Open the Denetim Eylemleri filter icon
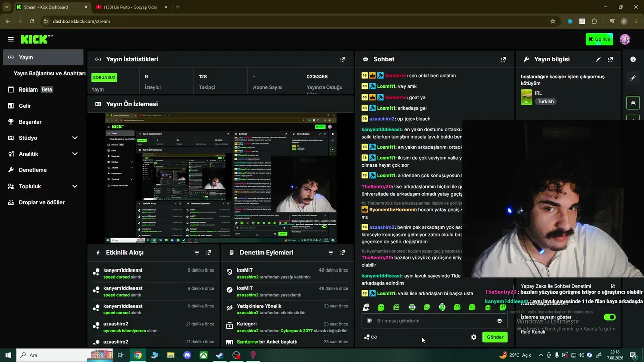The height and width of the screenshot is (362, 644). point(331,253)
